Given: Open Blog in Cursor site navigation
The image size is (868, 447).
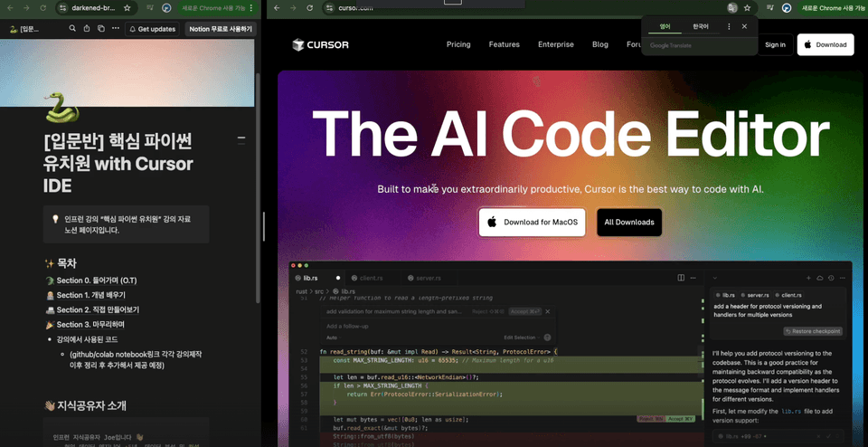Looking at the screenshot, I should point(600,44).
